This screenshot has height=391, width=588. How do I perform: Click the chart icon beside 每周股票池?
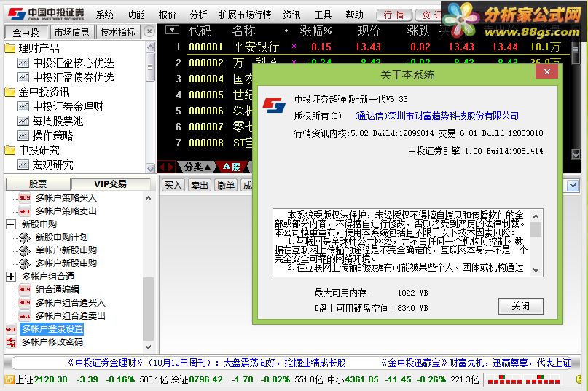tap(23, 122)
